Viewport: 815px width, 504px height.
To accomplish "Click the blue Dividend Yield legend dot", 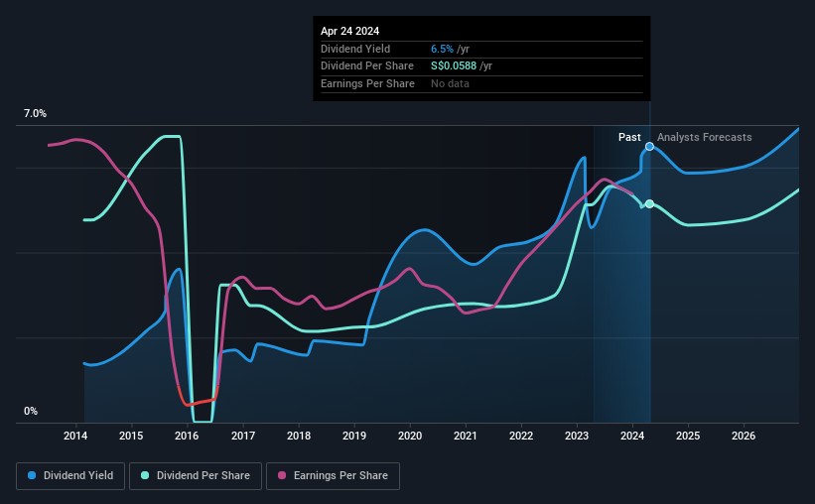I will (32, 475).
